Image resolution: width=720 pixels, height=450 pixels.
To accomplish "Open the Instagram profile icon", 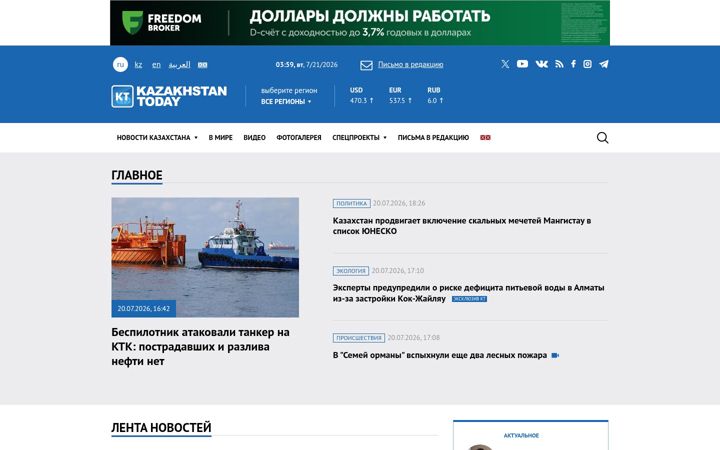I will (x=587, y=64).
